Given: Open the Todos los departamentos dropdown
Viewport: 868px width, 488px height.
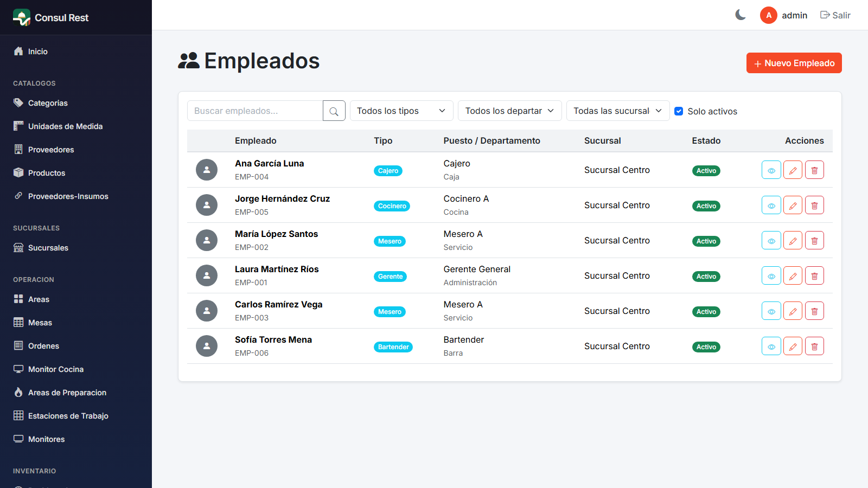Looking at the screenshot, I should tap(510, 111).
